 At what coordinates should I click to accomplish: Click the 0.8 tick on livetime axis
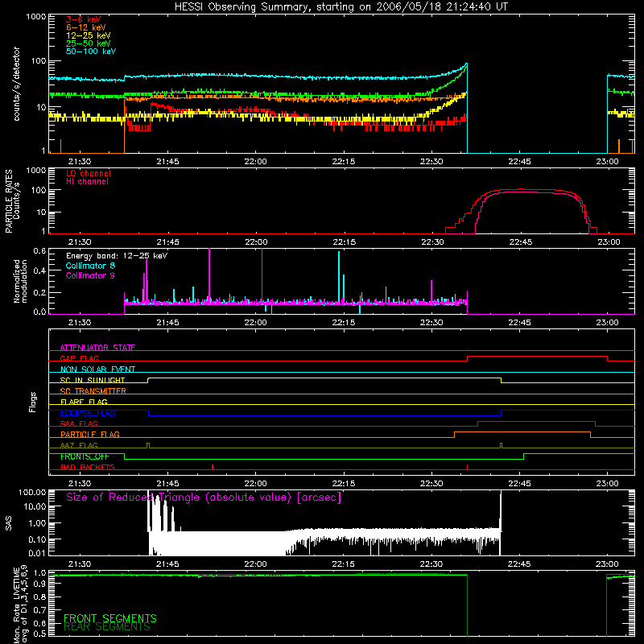tap(39, 597)
